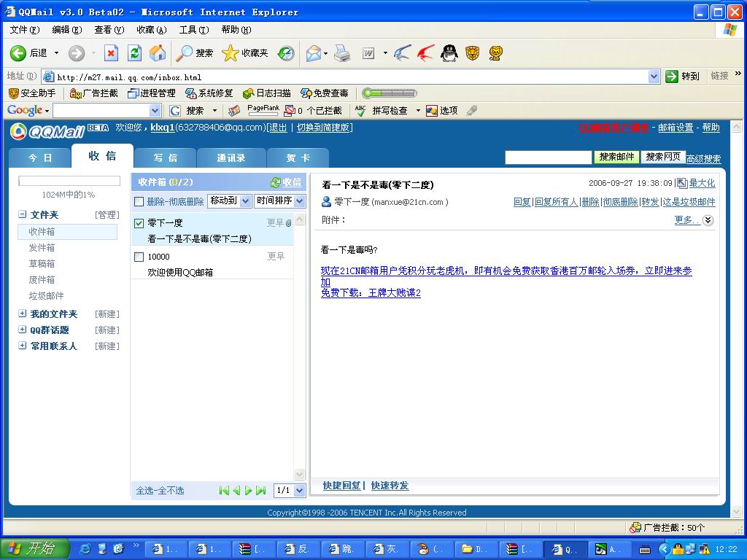Open the IE Search magnifier button
This screenshot has height=560, width=747.
tap(194, 52)
